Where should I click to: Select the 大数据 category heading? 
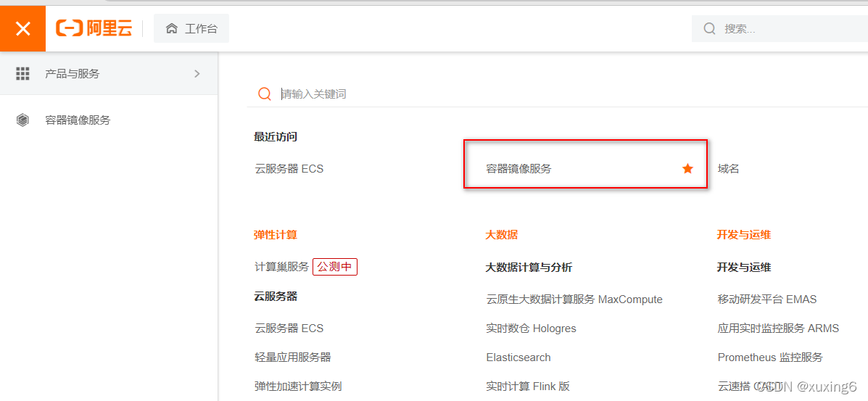502,235
